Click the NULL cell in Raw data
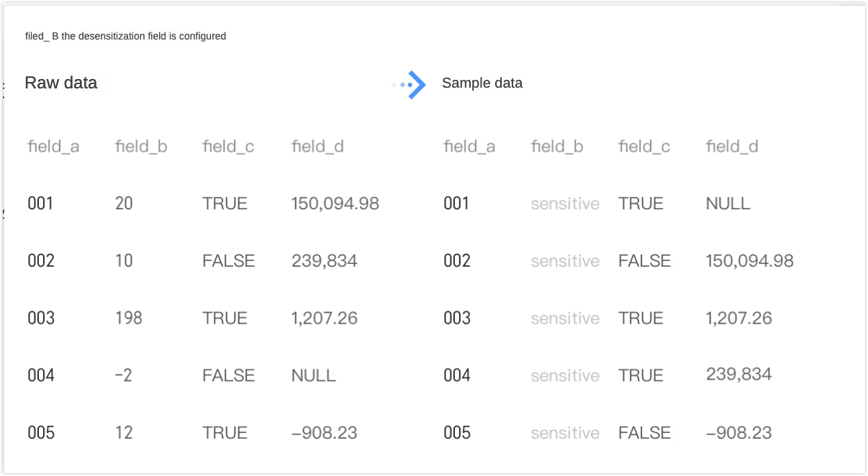 point(314,375)
